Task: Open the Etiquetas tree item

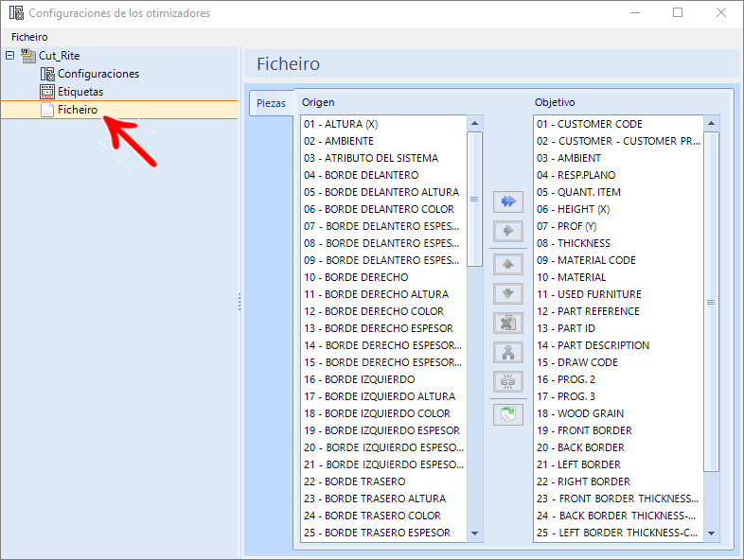Action: point(80,92)
